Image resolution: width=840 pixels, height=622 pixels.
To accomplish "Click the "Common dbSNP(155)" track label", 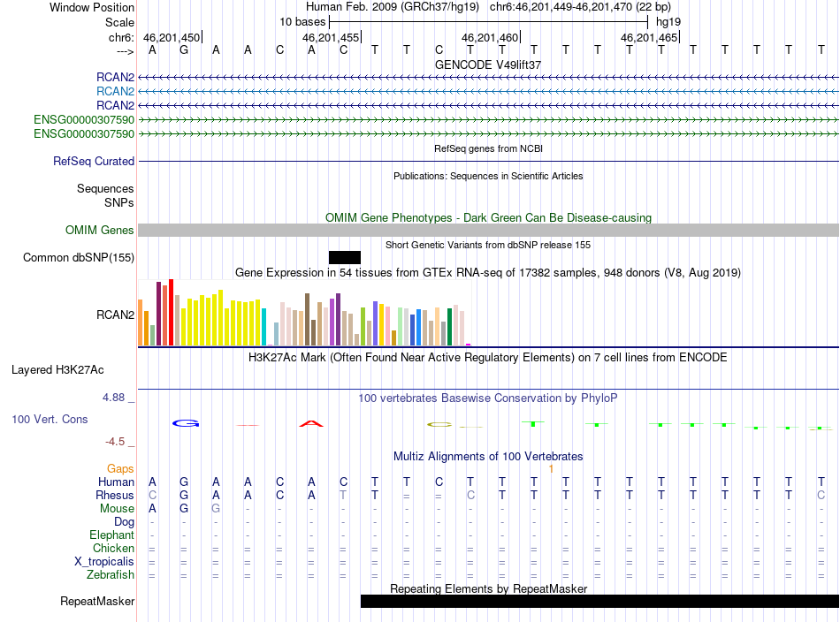I will pos(79,257).
